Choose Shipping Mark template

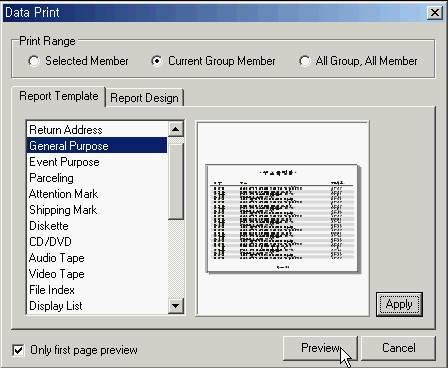[x=97, y=210]
